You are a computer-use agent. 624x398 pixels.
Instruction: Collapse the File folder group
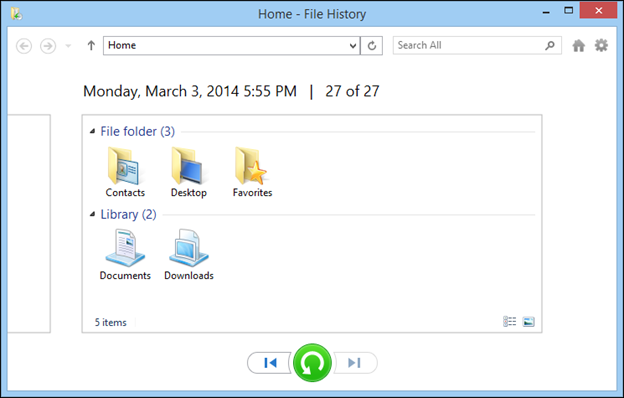point(92,131)
